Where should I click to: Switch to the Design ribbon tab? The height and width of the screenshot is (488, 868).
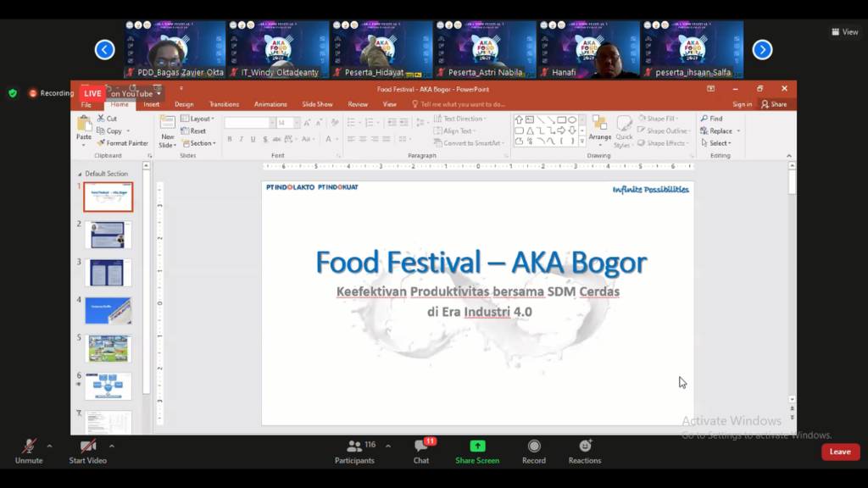coord(184,104)
